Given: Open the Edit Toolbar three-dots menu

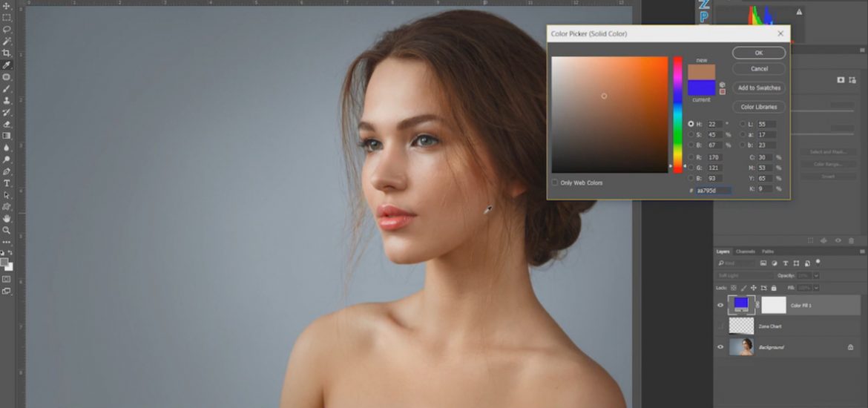Looking at the screenshot, I should tap(7, 242).
